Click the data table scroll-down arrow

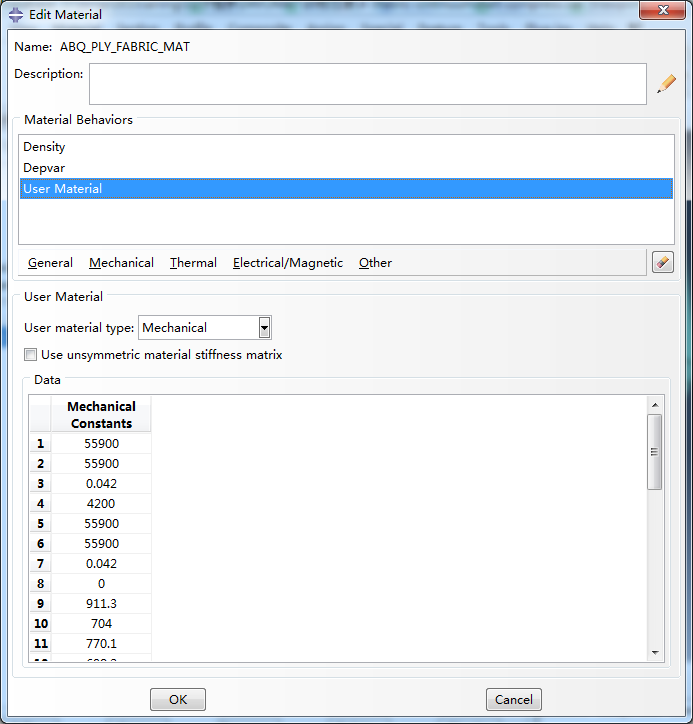pyautogui.click(x=655, y=652)
